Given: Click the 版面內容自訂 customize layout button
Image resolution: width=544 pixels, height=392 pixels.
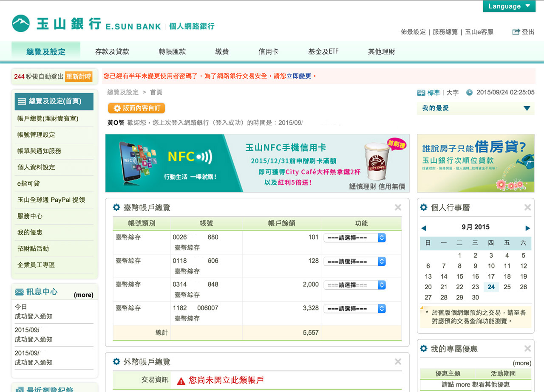Looking at the screenshot, I should 136,108.
